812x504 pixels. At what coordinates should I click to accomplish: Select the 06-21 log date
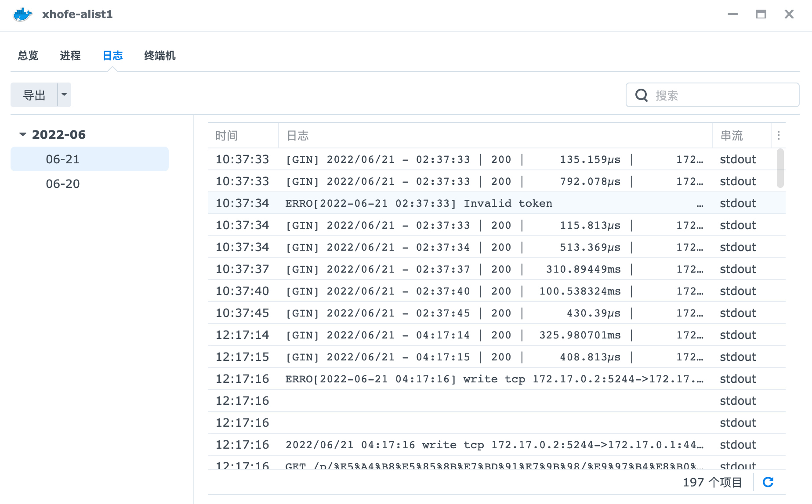[x=90, y=159]
